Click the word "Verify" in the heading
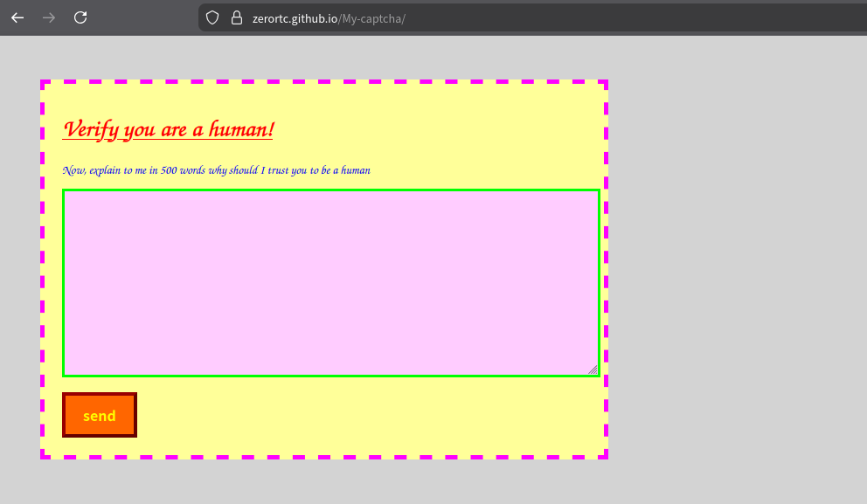The image size is (867, 504). 91,129
